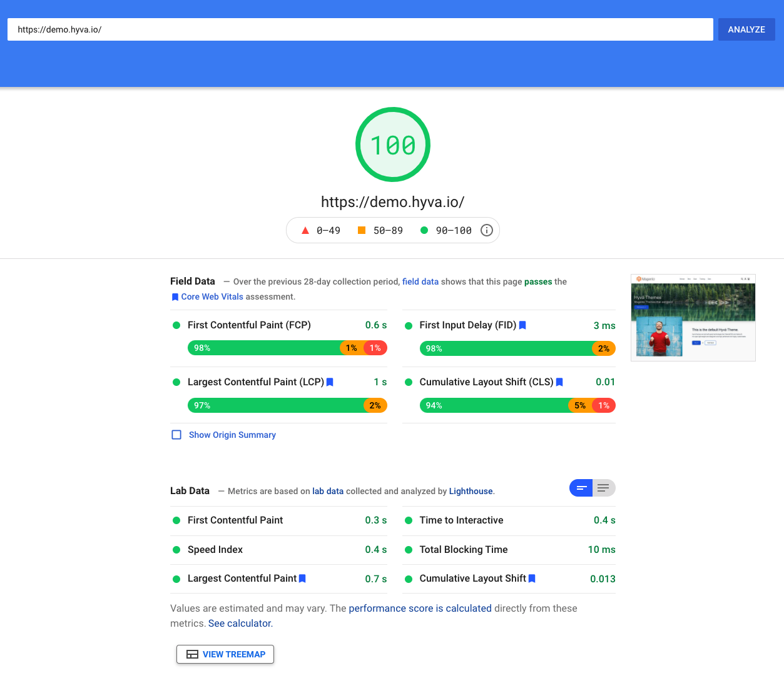This screenshot has width=784, height=678.
Task: Open the See calculator link
Action: coord(240,623)
